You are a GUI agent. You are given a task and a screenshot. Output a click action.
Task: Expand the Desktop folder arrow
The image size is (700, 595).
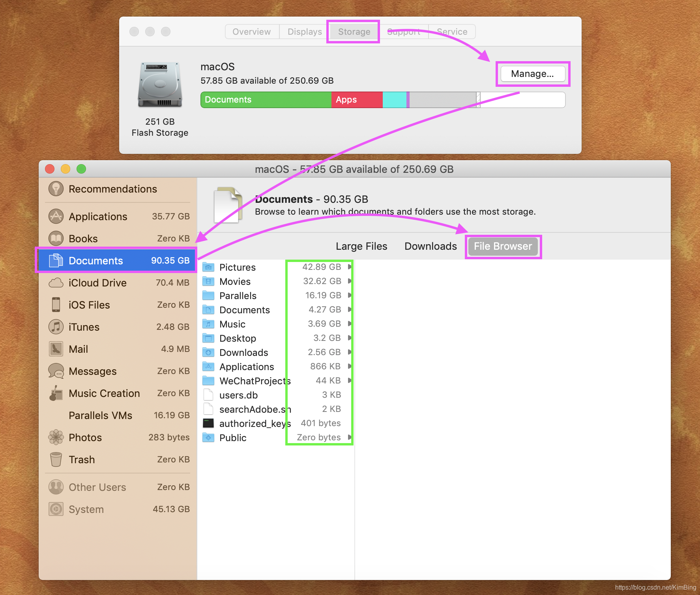click(x=350, y=338)
